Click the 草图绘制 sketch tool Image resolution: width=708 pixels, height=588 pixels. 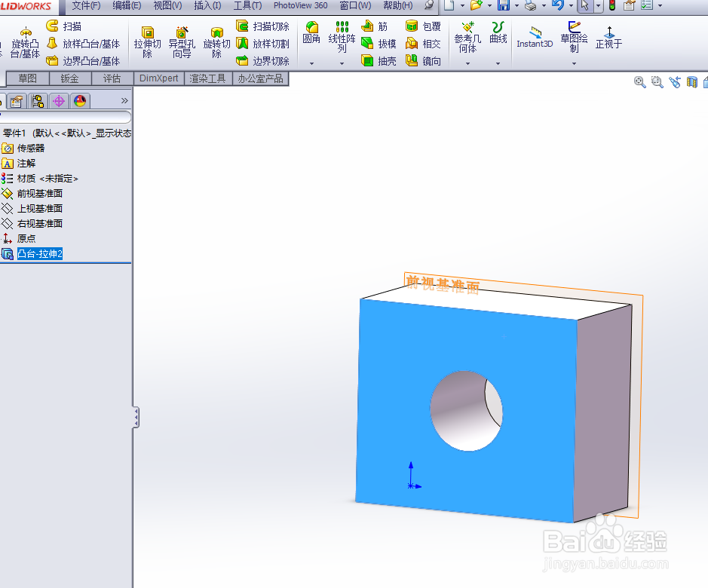point(574,37)
